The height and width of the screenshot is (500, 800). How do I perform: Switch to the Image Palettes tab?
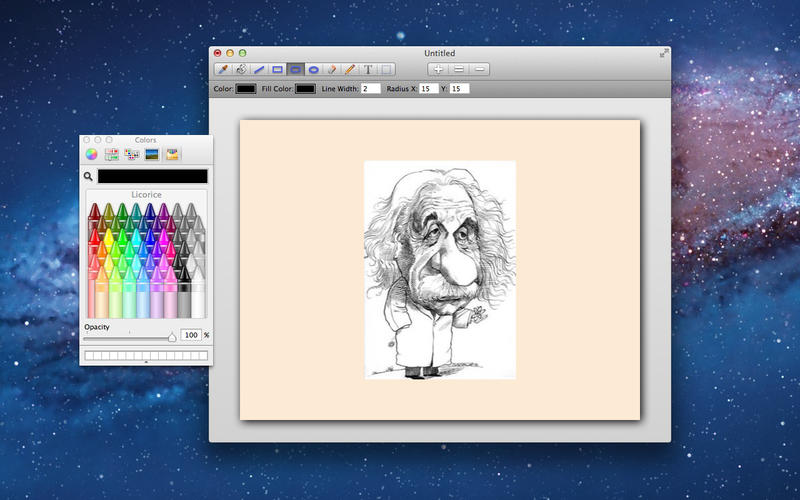pos(152,154)
